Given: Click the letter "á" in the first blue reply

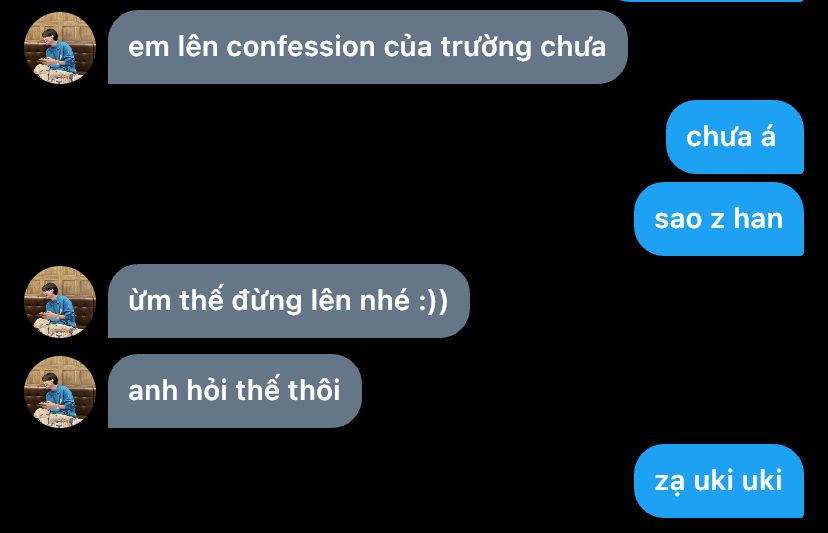Looking at the screenshot, I should (768, 136).
